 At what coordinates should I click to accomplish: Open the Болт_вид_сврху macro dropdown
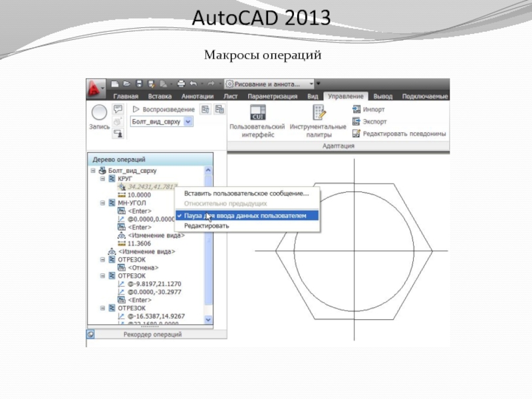[188, 122]
